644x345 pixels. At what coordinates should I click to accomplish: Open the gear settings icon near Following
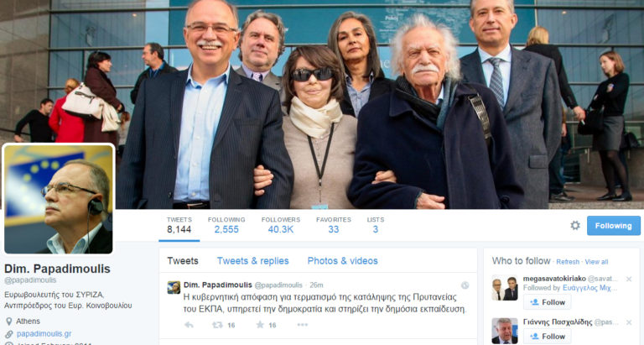point(575,225)
